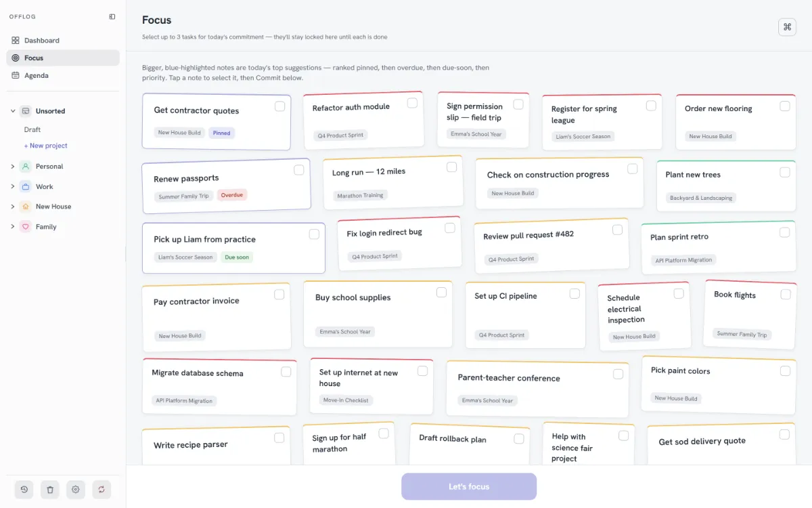Expand the Work group chevron
812x508 pixels.
click(x=12, y=186)
